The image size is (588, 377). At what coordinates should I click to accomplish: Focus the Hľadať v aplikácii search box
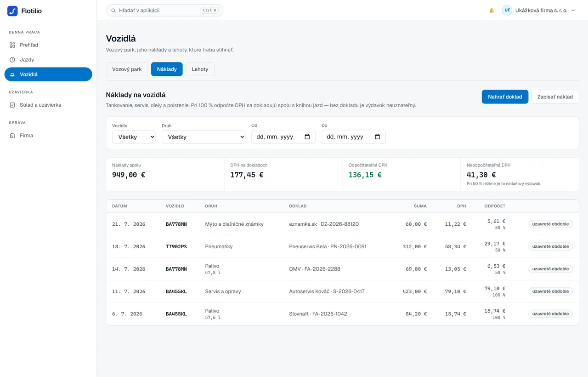pyautogui.click(x=164, y=10)
